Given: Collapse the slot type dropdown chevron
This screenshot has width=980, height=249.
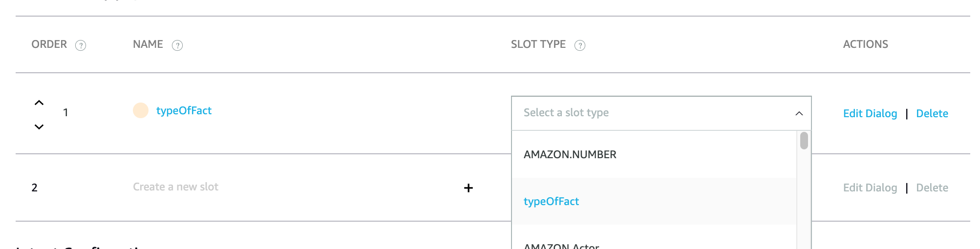Looking at the screenshot, I should (x=799, y=113).
